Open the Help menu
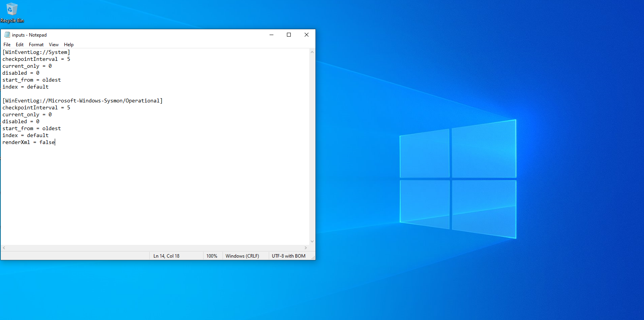Screen dimensions: 644x320 69,45
